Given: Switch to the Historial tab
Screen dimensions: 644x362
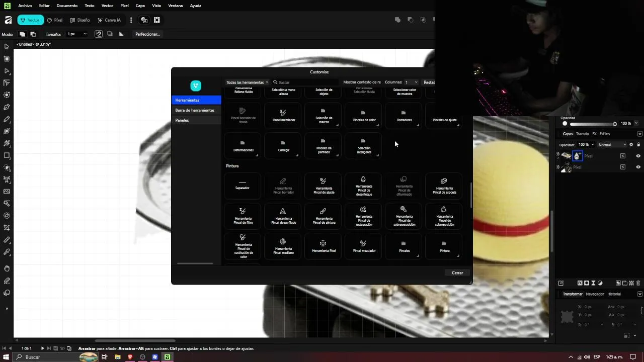Looking at the screenshot, I should [x=614, y=294].
